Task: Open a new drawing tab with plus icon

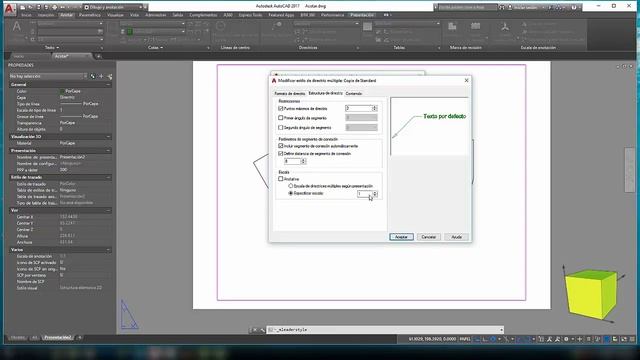Action: click(x=98, y=56)
